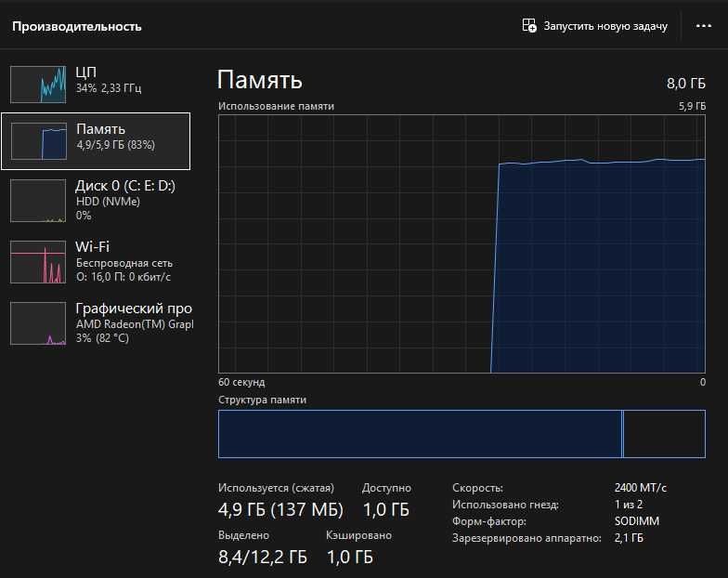The width and height of the screenshot is (728, 578).
Task: Click the memory usage graph area
Action: pos(462,243)
